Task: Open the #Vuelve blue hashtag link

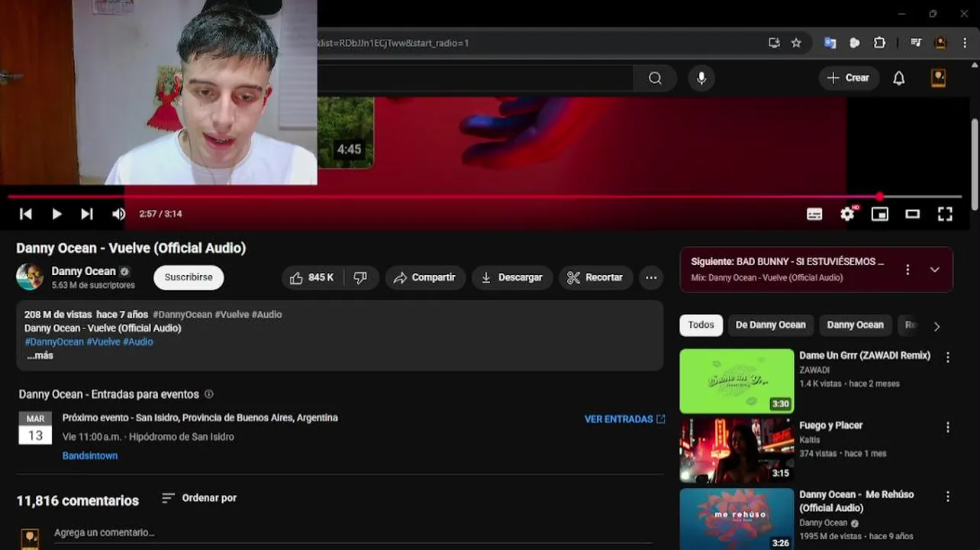Action: point(103,342)
